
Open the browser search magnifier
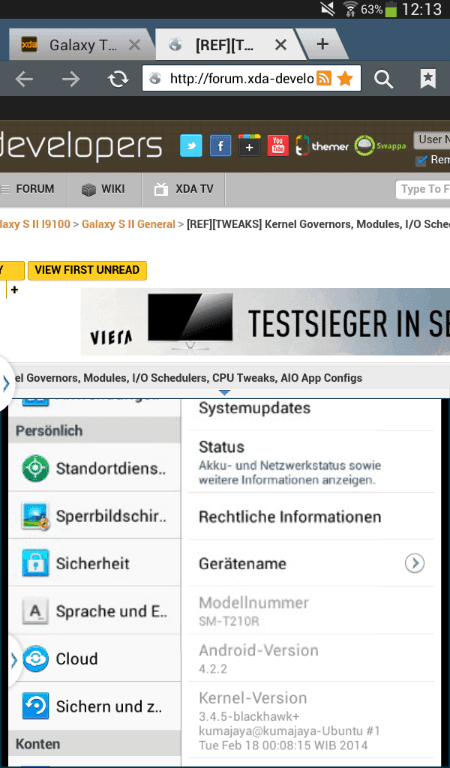pos(383,79)
